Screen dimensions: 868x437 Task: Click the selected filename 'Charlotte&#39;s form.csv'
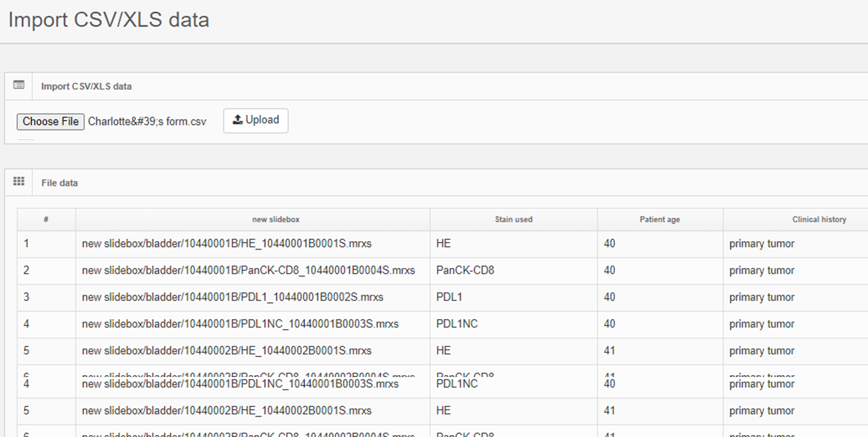pos(147,122)
